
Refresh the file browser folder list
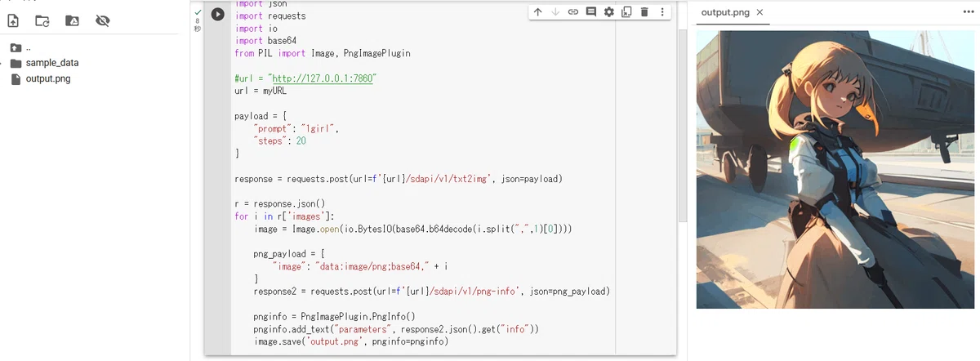42,20
